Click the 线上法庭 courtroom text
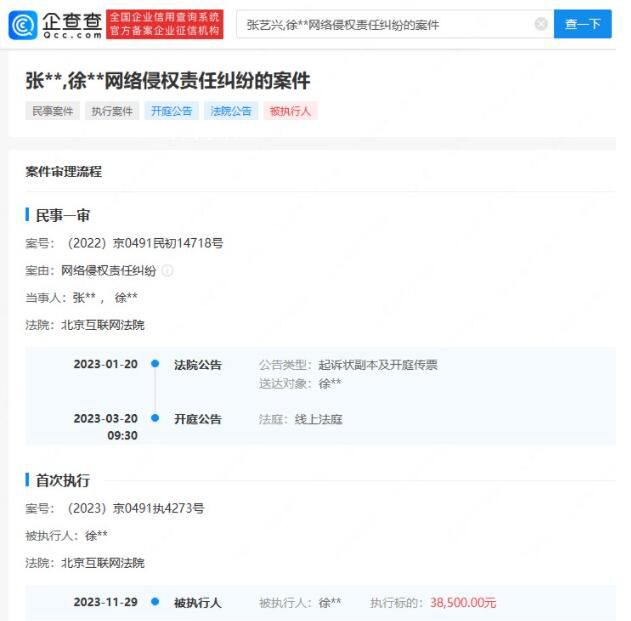This screenshot has width=631, height=621. (318, 419)
